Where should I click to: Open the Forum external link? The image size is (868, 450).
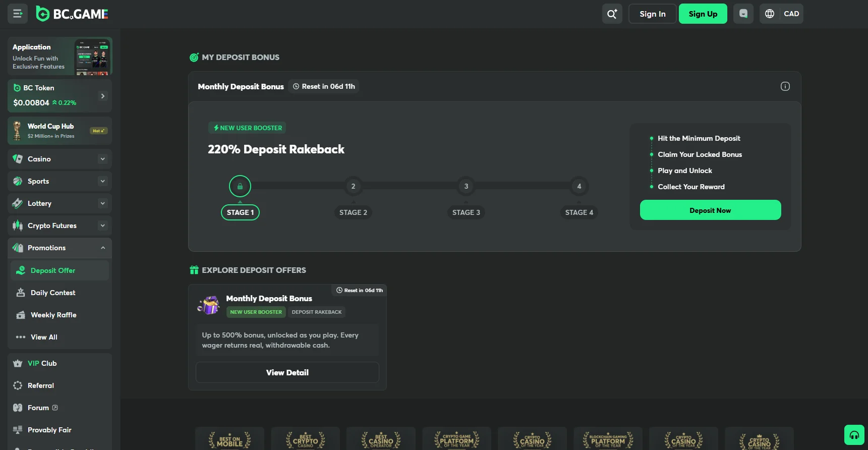(60, 408)
